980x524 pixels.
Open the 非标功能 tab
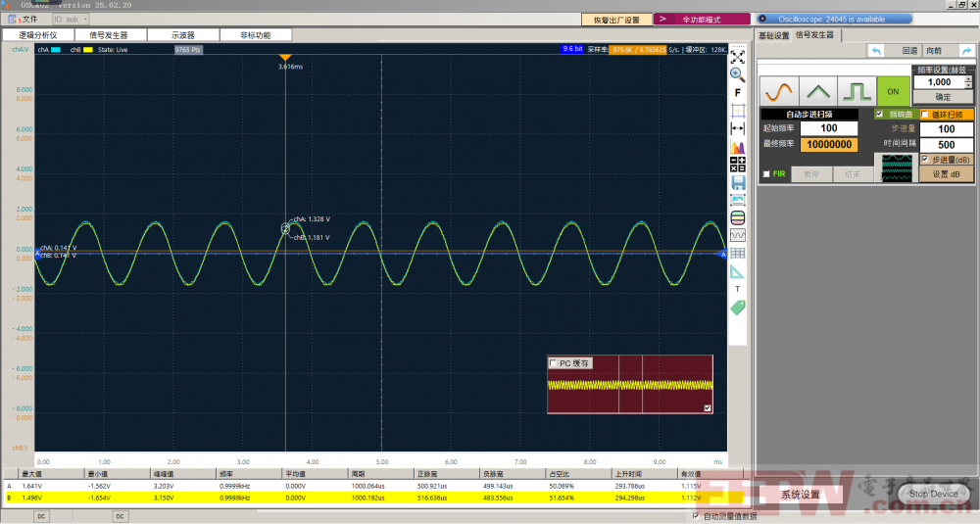pos(256,35)
